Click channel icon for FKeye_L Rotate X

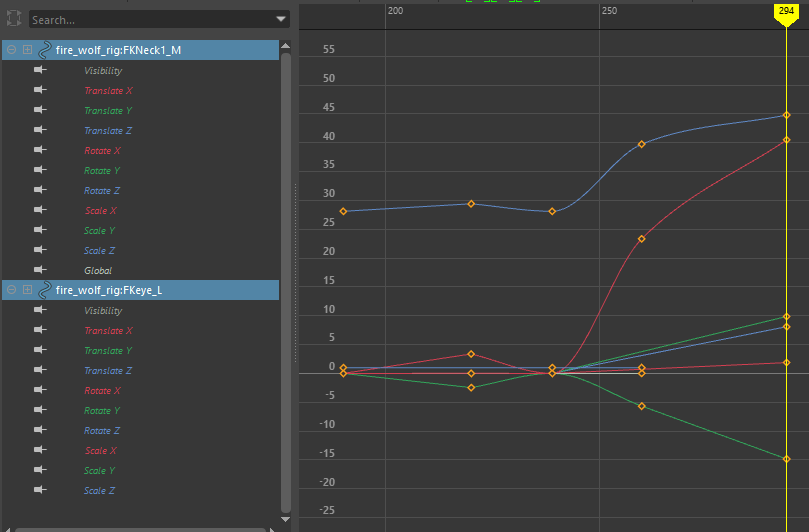click(40, 390)
